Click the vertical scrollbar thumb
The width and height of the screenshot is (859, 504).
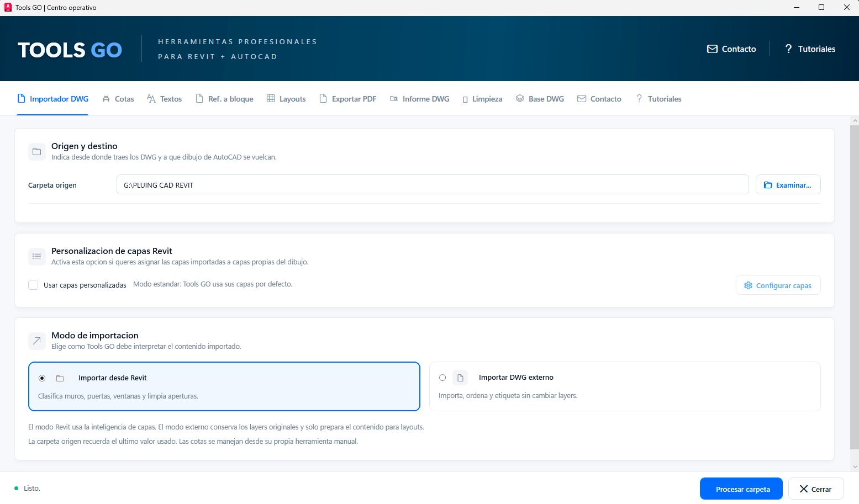click(855, 287)
